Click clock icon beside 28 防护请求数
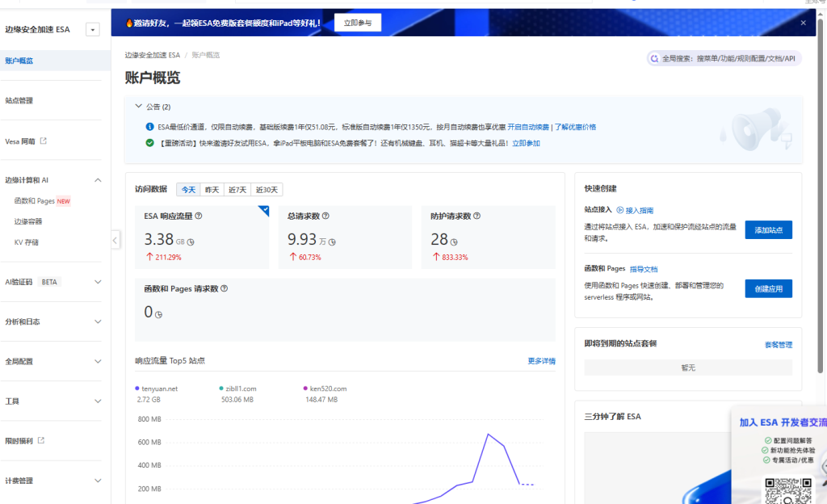The image size is (827, 504). 454,242
